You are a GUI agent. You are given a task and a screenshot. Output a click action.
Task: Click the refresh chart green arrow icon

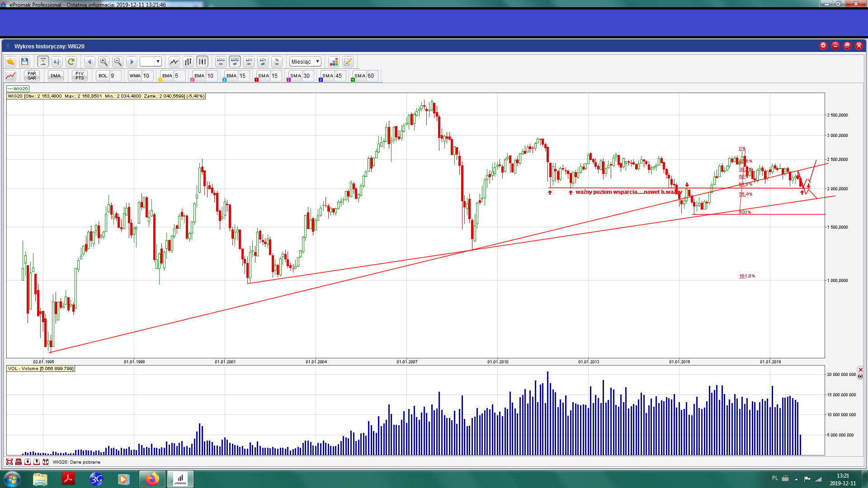71,62
